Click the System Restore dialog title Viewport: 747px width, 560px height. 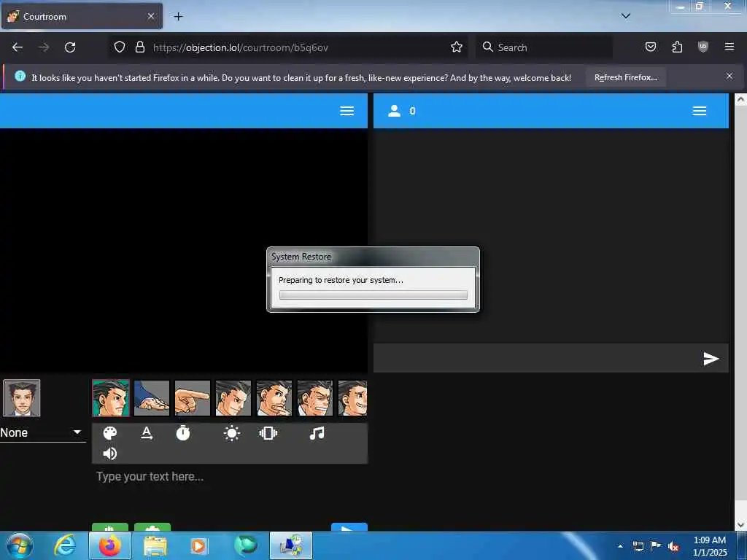pyautogui.click(x=301, y=257)
